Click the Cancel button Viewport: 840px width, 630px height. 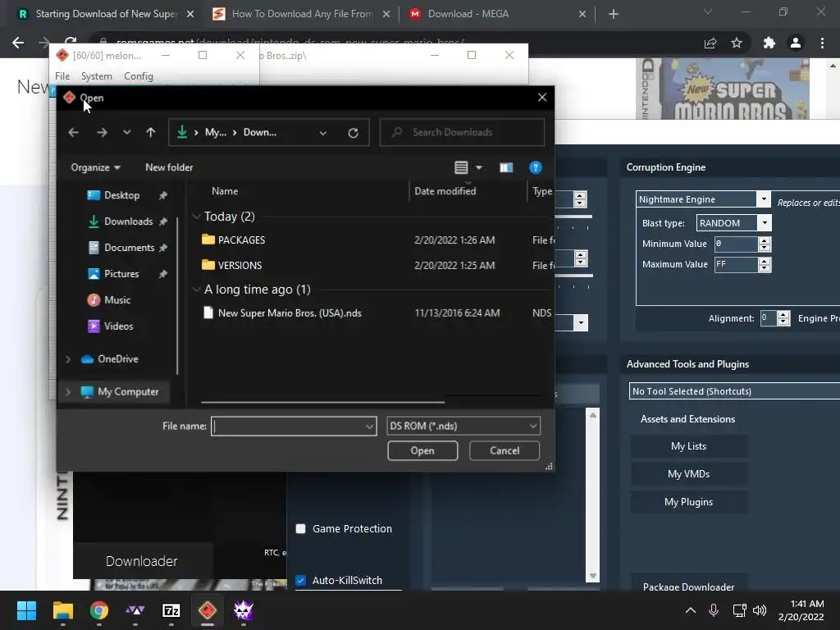504,450
